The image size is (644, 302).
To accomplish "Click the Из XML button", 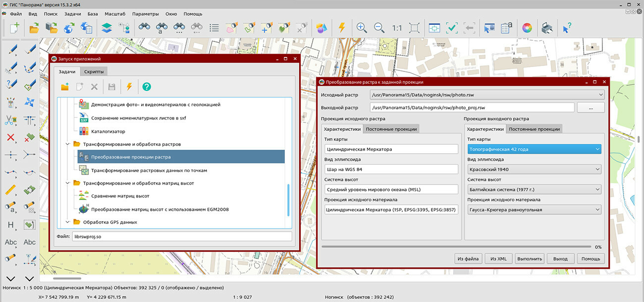I will pyautogui.click(x=498, y=258).
